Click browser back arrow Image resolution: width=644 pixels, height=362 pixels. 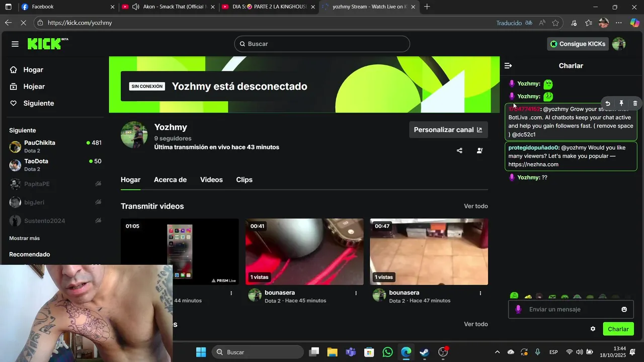click(x=8, y=23)
